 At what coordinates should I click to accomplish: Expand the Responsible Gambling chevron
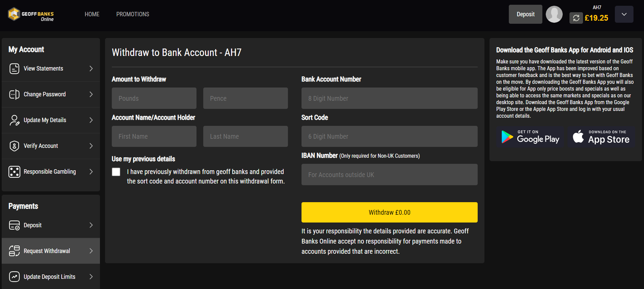91,172
